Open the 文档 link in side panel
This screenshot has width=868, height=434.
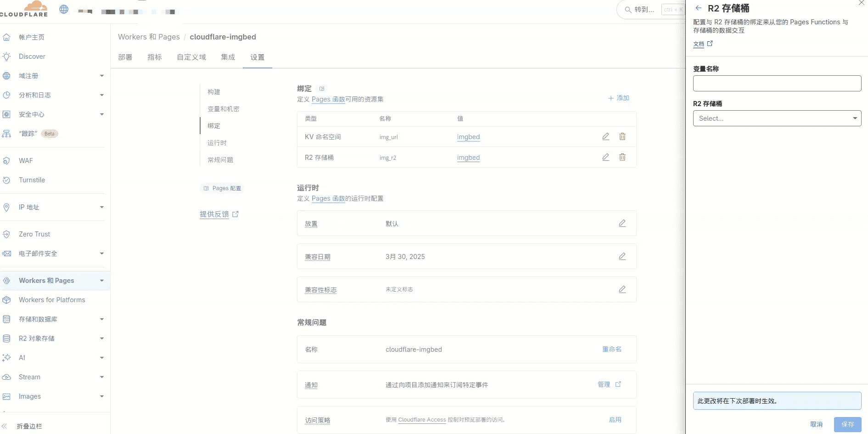[x=703, y=44]
